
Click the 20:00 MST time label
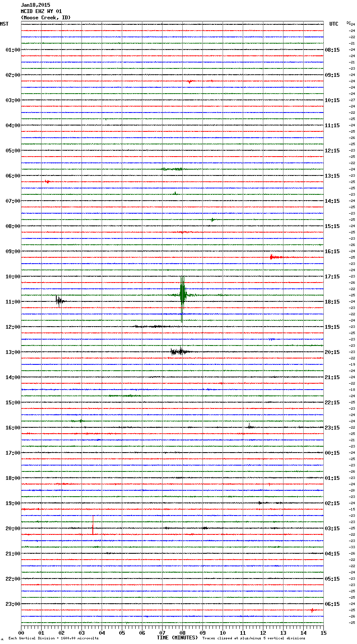13,529
